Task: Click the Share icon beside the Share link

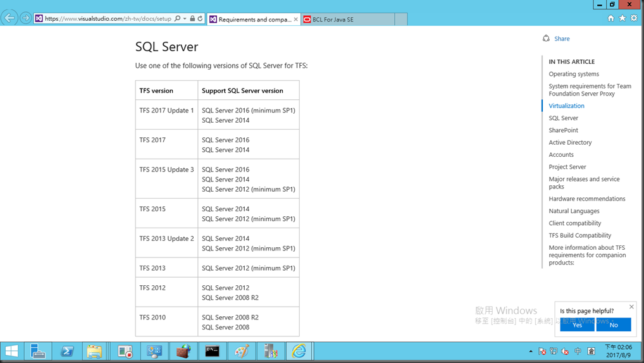Action: tap(546, 38)
